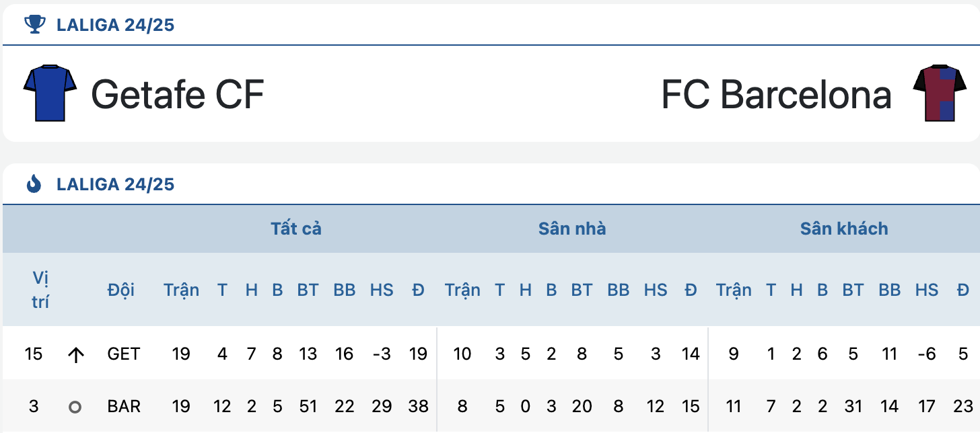Click the trophy icon beside LALIGA 24/25
The height and width of the screenshot is (433, 980).
click(35, 25)
